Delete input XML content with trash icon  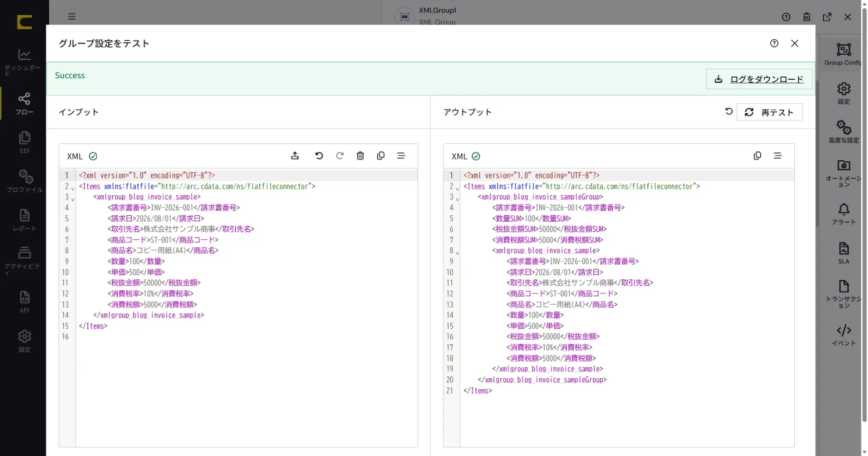360,156
